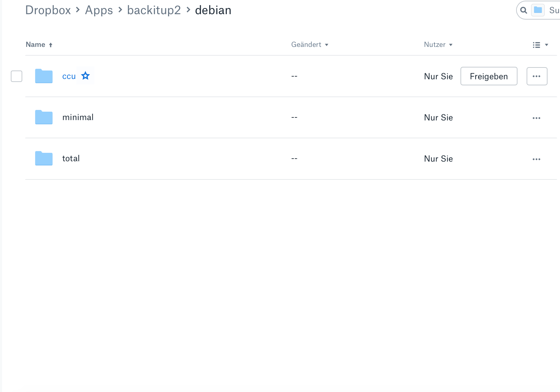Select the ccu folder checkbox
Viewport: 560px width, 392px height.
point(17,76)
